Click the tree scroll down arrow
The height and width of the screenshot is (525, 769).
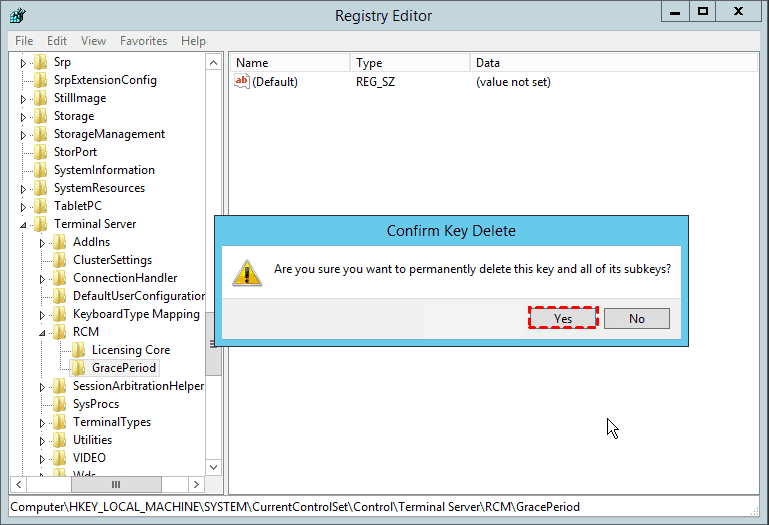point(213,467)
